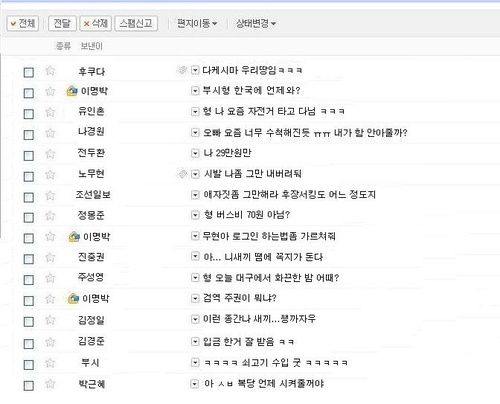Star the email from 박근혜

[x=50, y=384]
